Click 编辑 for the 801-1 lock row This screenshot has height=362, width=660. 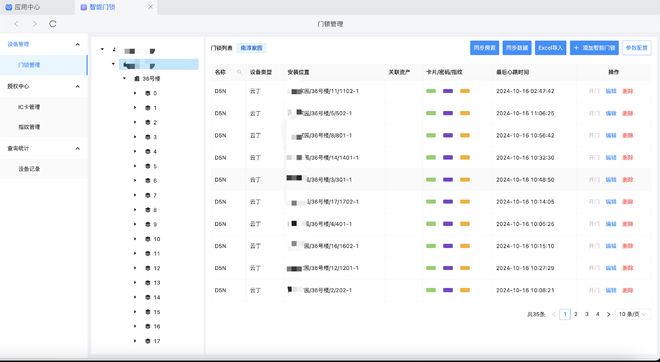point(611,136)
